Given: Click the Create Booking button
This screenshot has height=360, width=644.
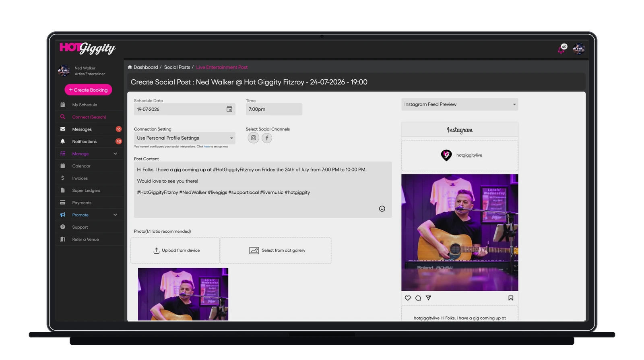Looking at the screenshot, I should pos(88,90).
